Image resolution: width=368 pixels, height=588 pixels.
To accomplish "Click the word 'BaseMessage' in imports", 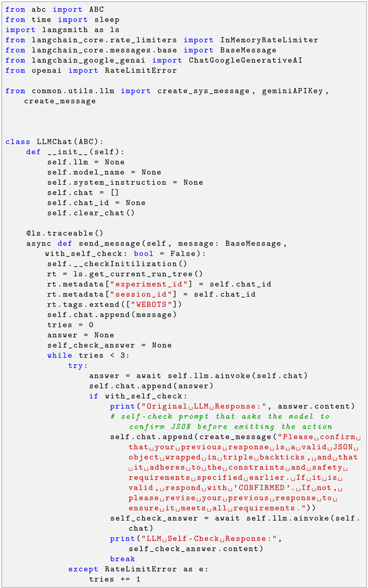I will click(248, 50).
